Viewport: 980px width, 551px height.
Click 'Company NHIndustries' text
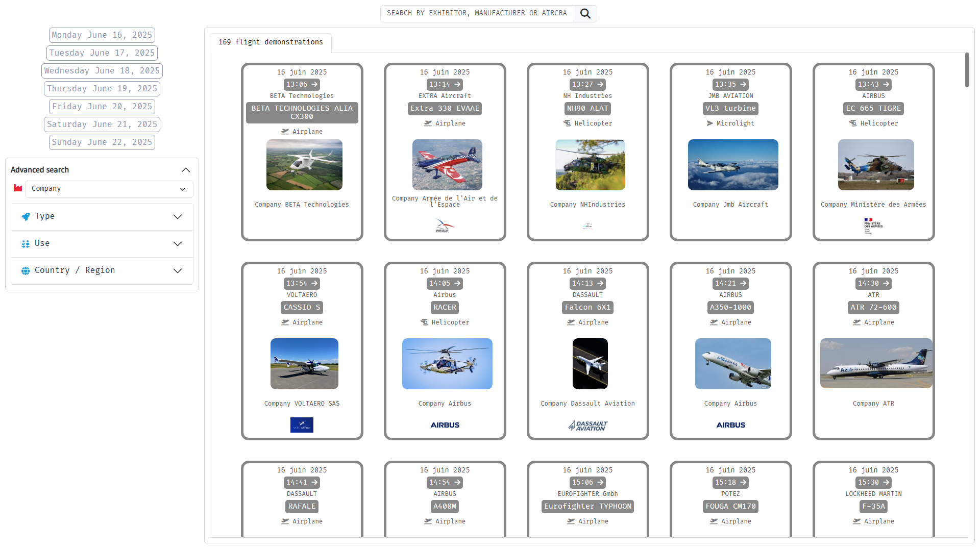[587, 205]
